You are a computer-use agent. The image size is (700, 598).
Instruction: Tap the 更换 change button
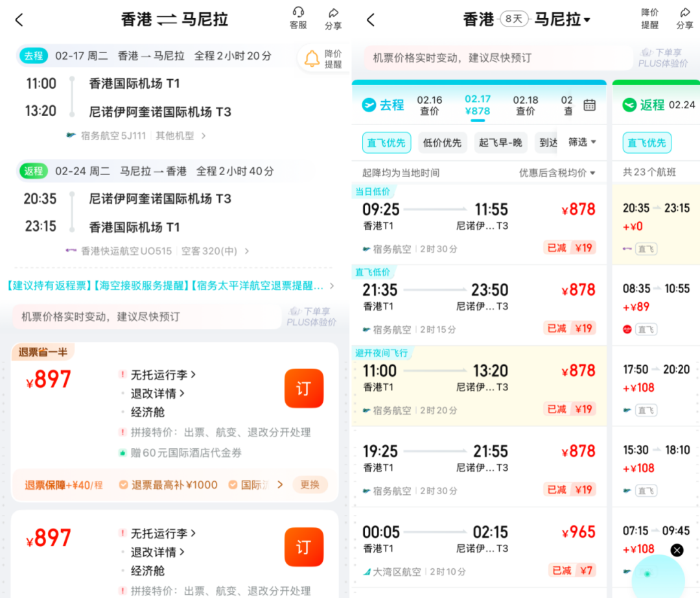(310, 484)
